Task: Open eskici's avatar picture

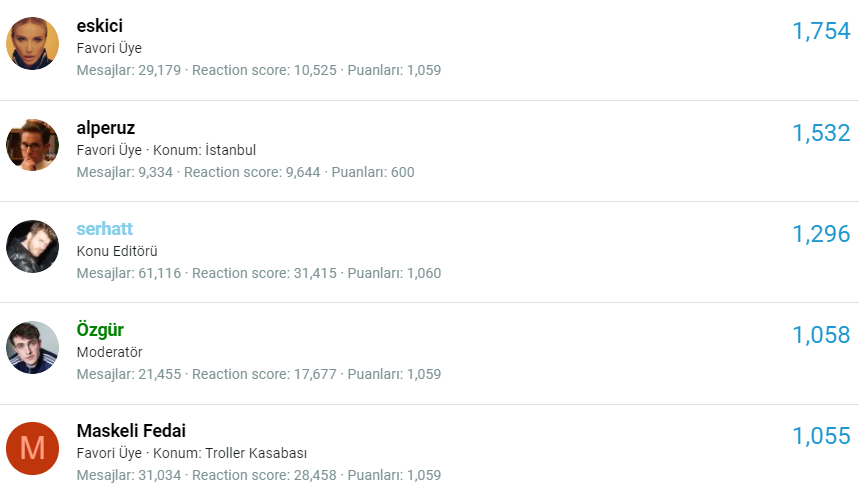Action: coord(33,44)
